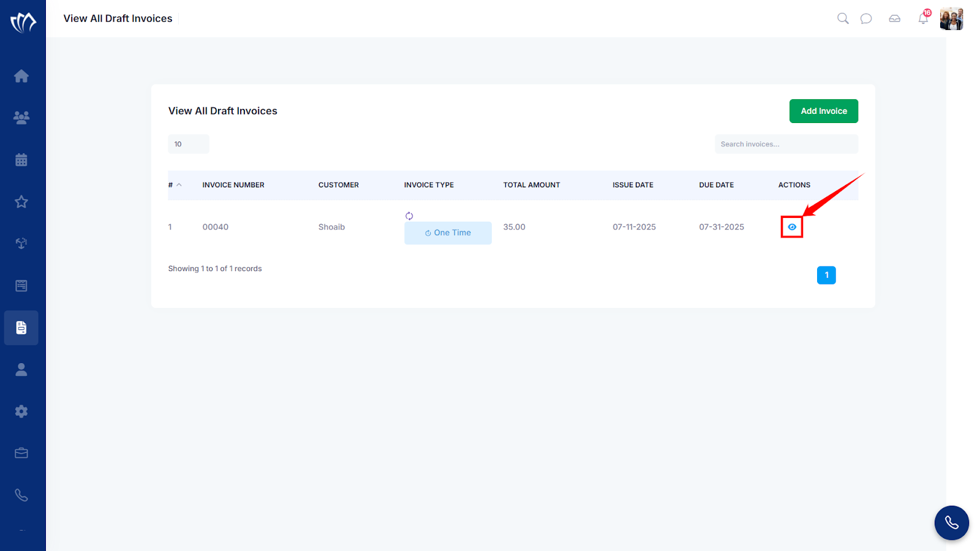Image resolution: width=980 pixels, height=551 pixels.
Task: Click the Actions column header
Action: pyautogui.click(x=794, y=185)
